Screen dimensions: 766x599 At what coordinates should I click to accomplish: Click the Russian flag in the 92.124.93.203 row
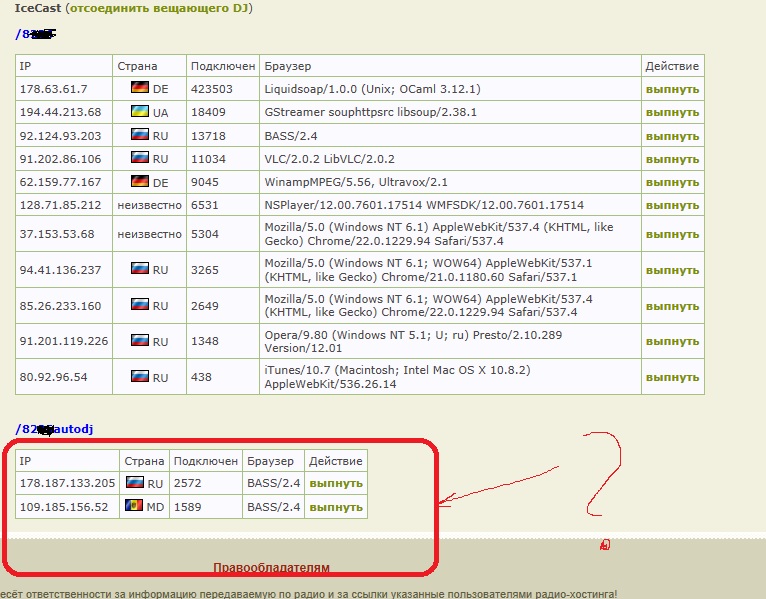pos(139,135)
